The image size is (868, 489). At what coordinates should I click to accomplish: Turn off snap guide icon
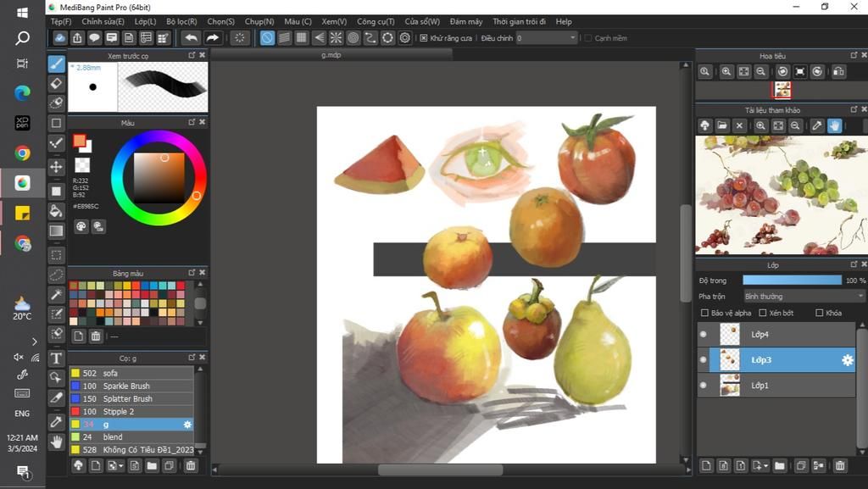(267, 37)
